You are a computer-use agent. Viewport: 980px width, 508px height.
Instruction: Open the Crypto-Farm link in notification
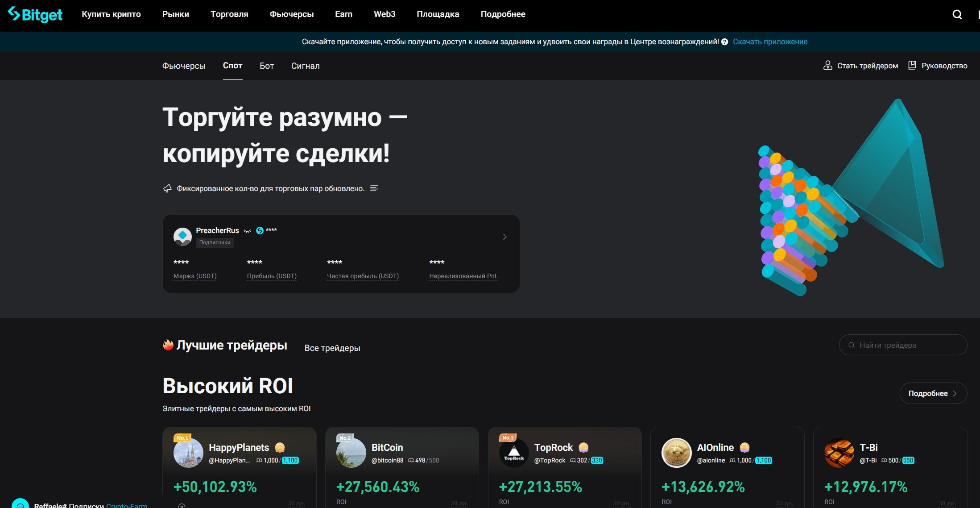[127, 505]
